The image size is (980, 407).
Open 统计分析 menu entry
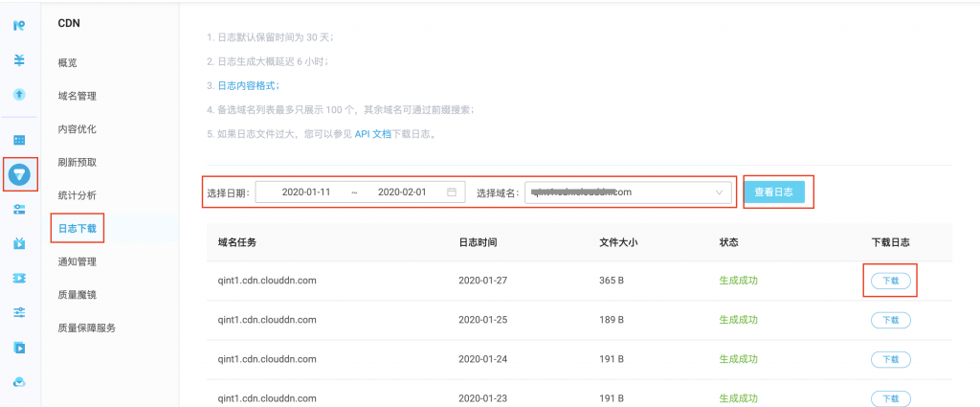pyautogui.click(x=77, y=195)
